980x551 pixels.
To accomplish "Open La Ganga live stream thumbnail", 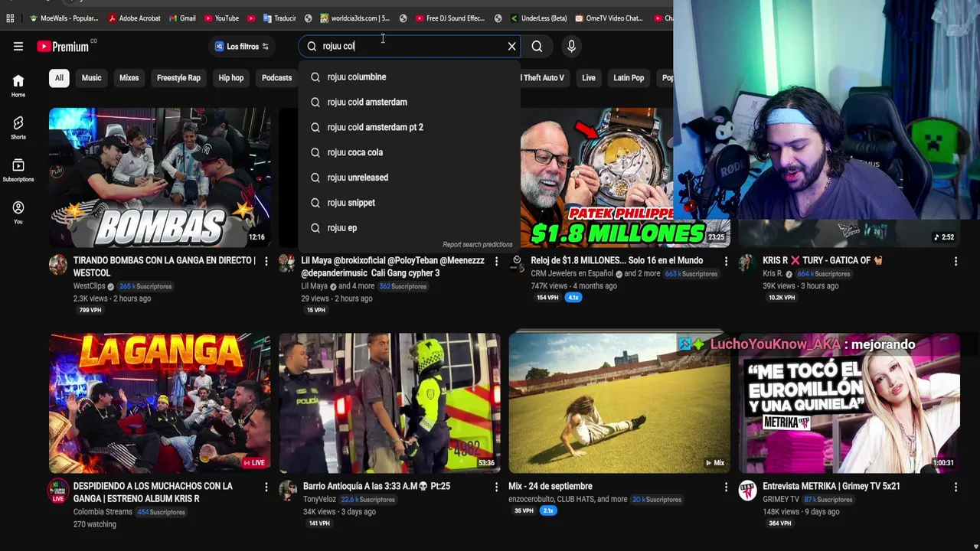I will (159, 403).
